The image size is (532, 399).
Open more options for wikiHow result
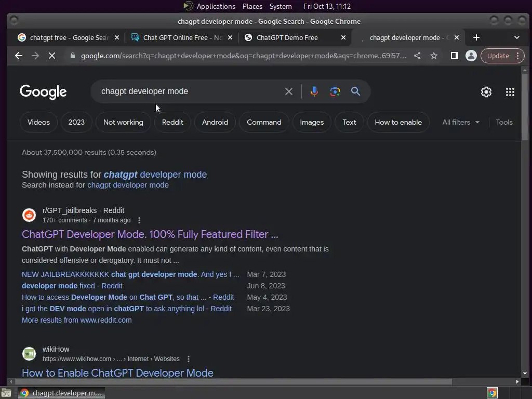point(188,359)
